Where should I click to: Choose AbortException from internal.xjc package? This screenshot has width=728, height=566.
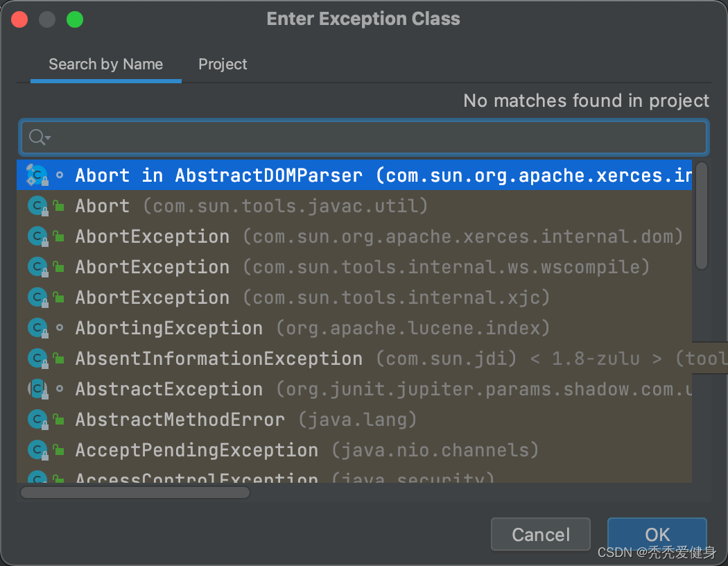coord(153,298)
